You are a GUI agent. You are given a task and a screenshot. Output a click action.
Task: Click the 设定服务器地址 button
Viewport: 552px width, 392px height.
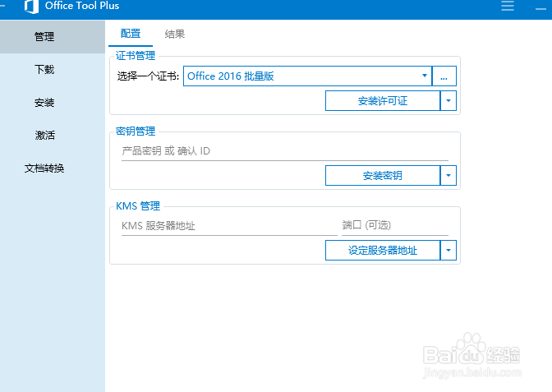(383, 251)
